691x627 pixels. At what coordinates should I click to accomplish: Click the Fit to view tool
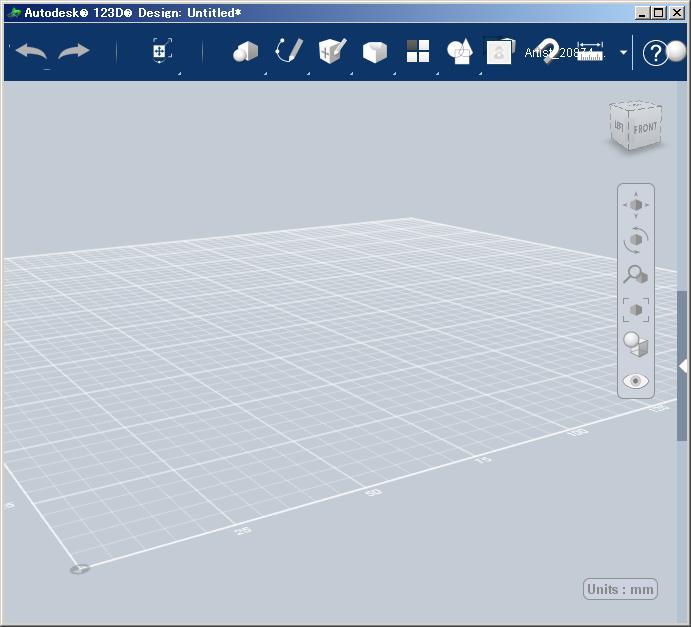[636, 310]
